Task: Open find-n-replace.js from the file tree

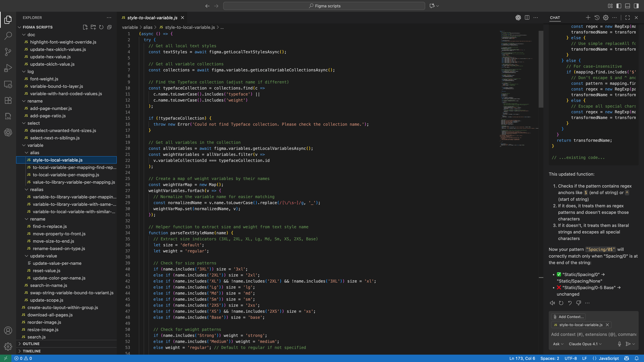Action: 49,226
